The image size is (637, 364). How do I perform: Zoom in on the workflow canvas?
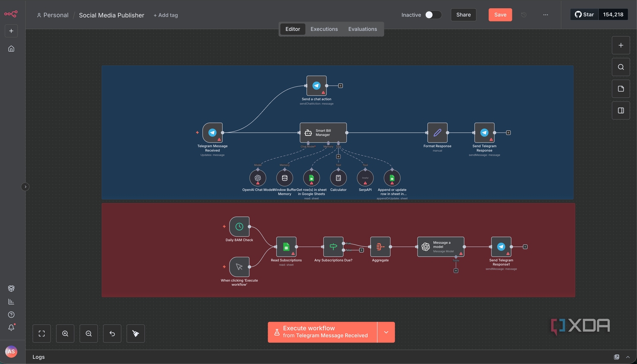click(65, 333)
